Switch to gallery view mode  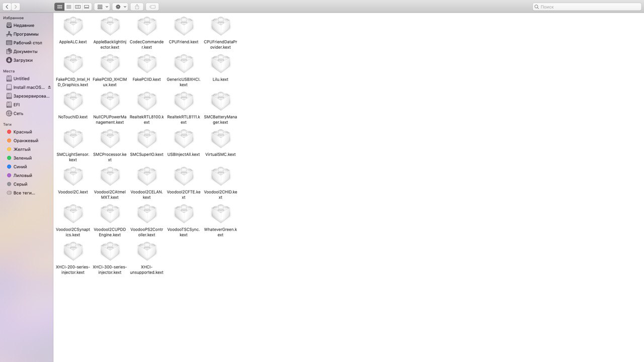87,7
